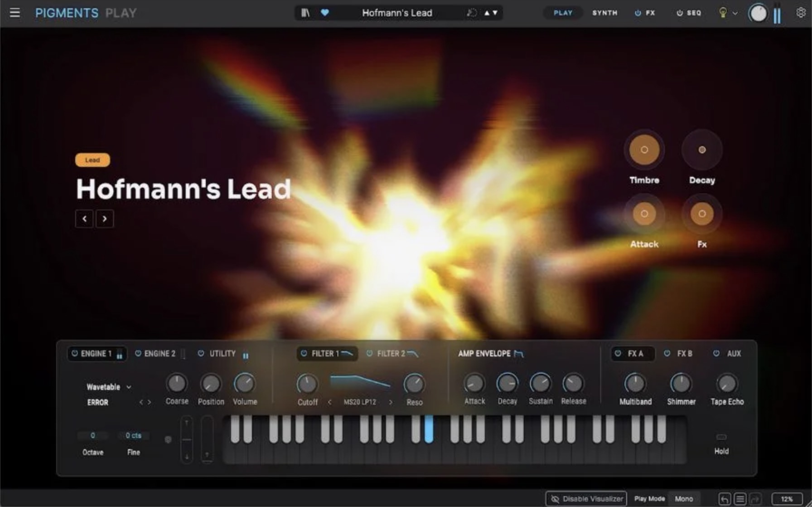Open the Wavetable engine type dropdown
Image resolution: width=812 pixels, height=507 pixels.
pos(109,387)
